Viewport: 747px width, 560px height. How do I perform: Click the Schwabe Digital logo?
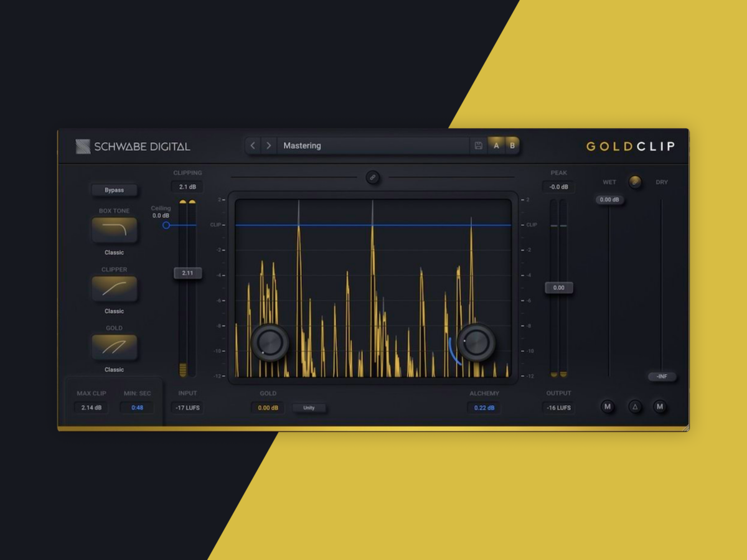tap(133, 147)
